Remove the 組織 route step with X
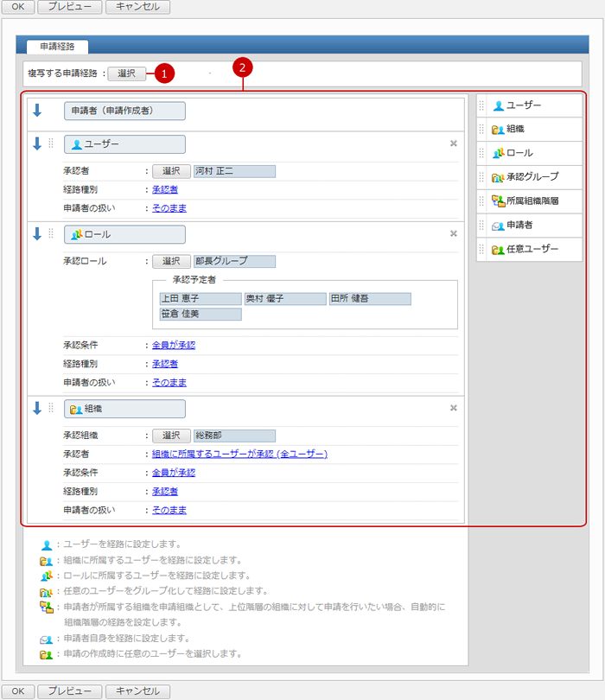The height and width of the screenshot is (700, 605). pyautogui.click(x=454, y=408)
